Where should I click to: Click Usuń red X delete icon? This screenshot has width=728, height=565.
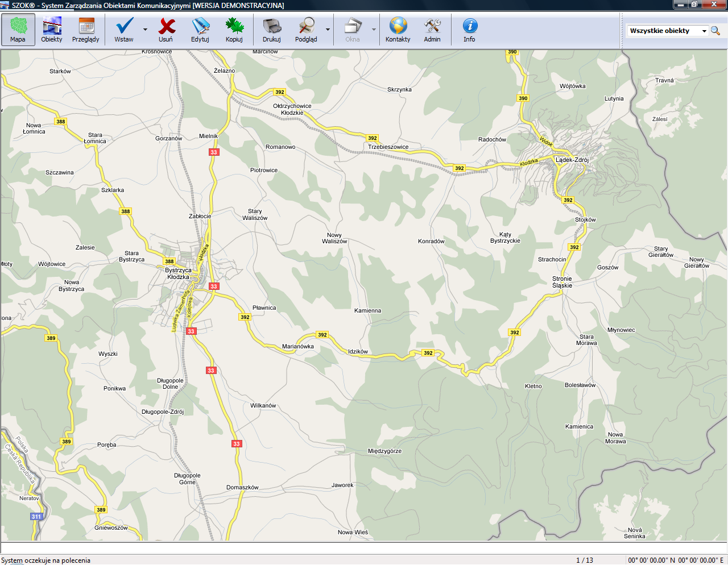[166, 30]
